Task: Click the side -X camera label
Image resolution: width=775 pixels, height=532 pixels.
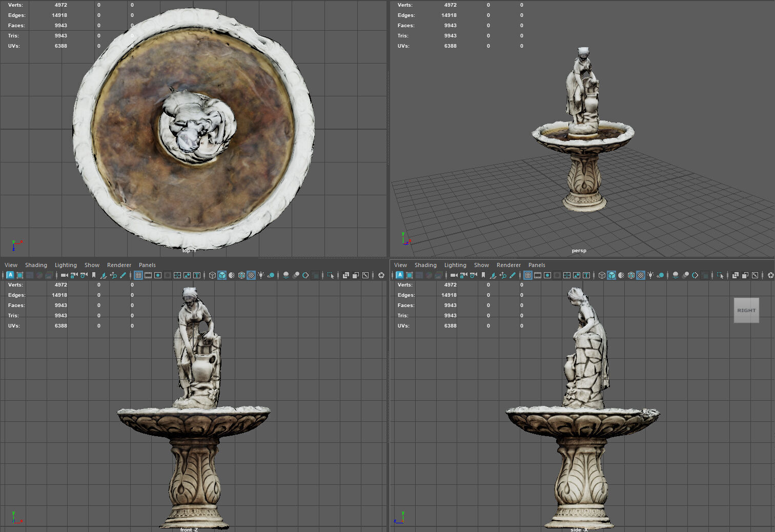Action: [x=579, y=529]
